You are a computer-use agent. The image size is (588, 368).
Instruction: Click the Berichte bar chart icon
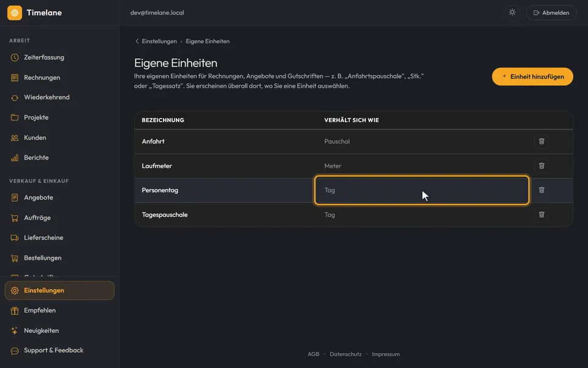coord(15,158)
